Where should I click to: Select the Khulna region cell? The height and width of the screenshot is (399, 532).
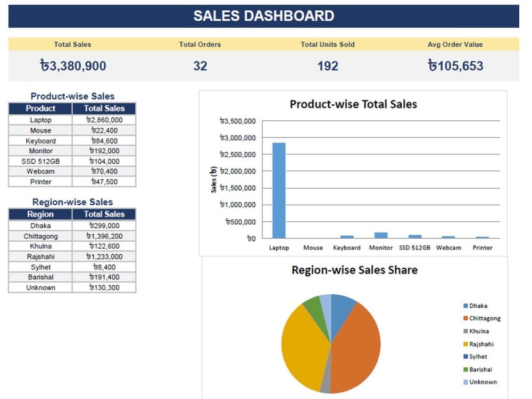[x=40, y=246]
